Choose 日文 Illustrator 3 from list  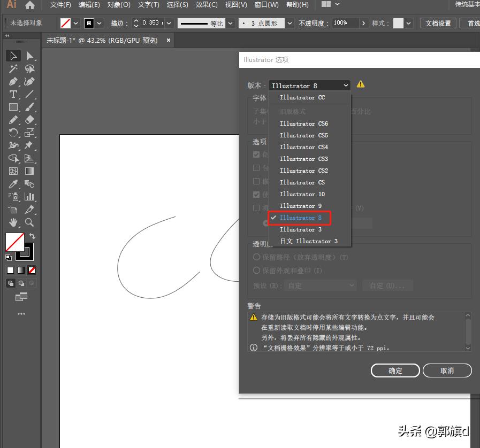pos(309,241)
